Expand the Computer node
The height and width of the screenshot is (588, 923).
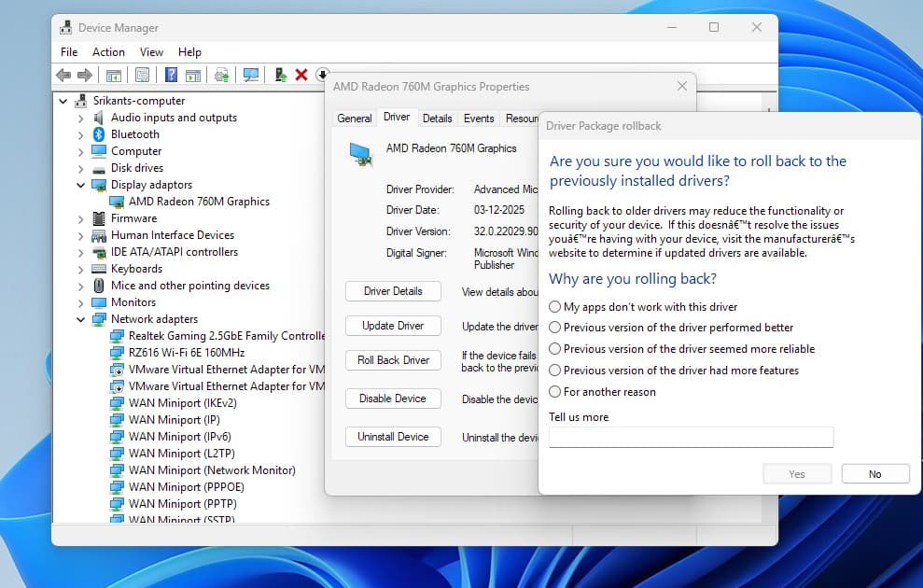(80, 151)
